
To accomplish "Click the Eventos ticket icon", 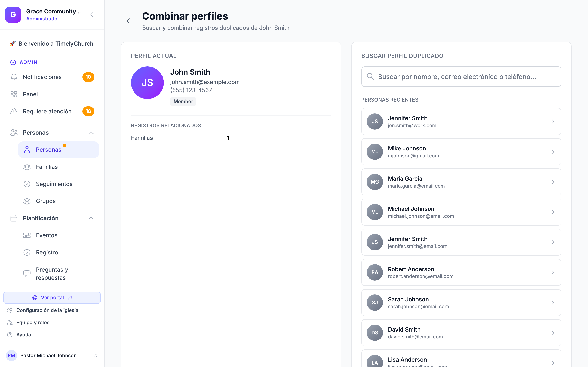I will coord(27,235).
